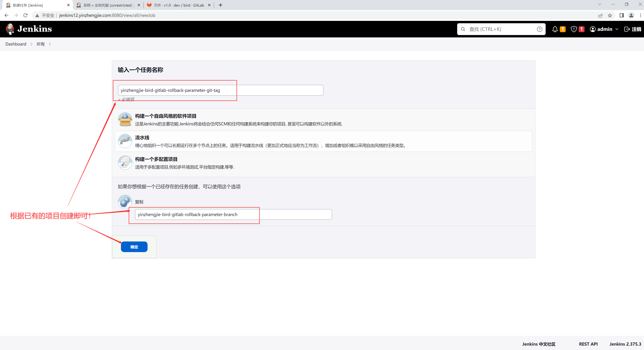Click the copy (复制) spheres icon

tap(125, 202)
